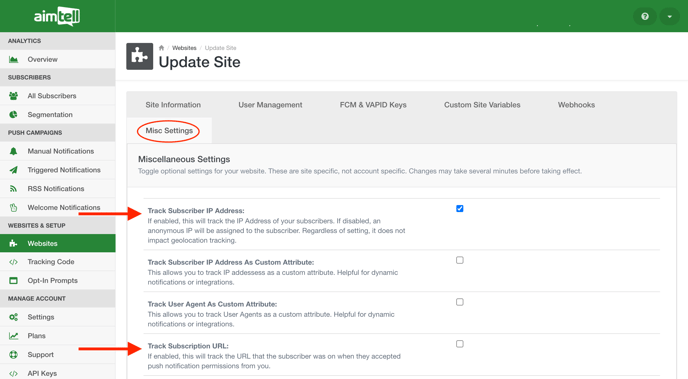The height and width of the screenshot is (379, 688).
Task: Open the help question mark icon
Action: coord(645,16)
